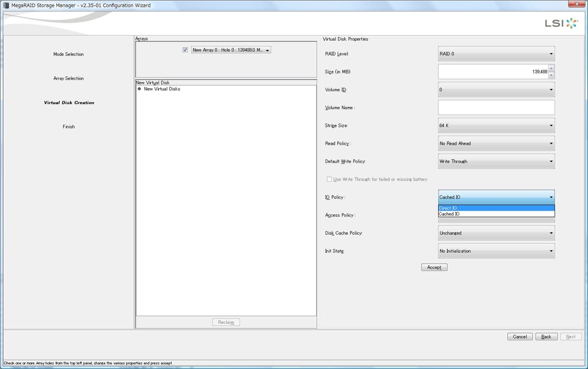Click the RAID Level label
Viewport: 588px width, 369px height.
(336, 54)
